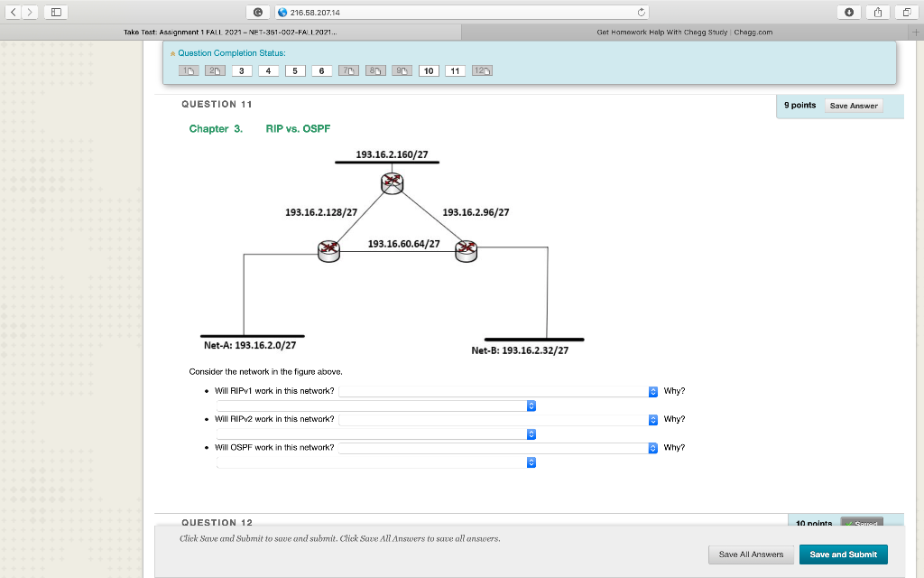
Task: Open the Safari sidebar
Action: tap(56, 12)
